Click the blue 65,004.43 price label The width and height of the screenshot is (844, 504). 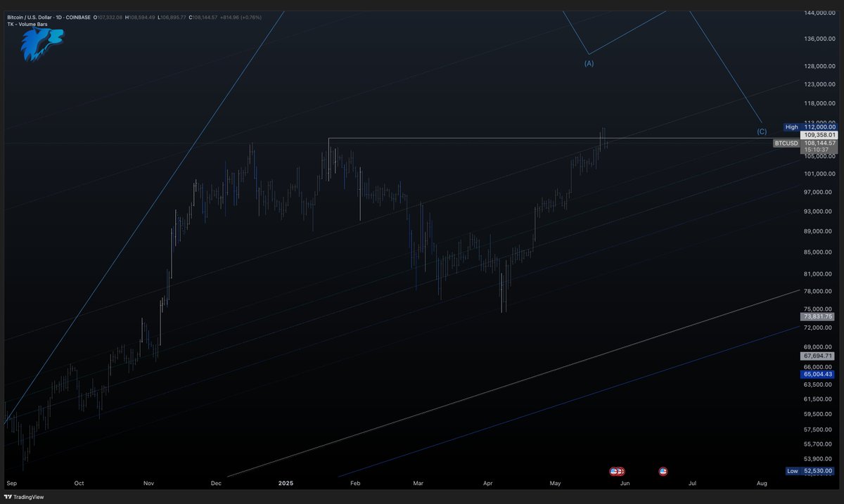[819, 375]
